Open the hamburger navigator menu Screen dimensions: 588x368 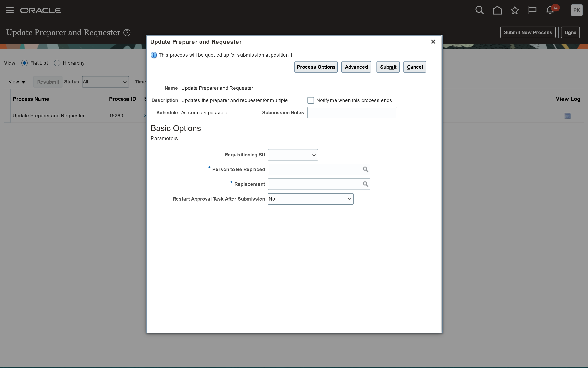coord(10,10)
